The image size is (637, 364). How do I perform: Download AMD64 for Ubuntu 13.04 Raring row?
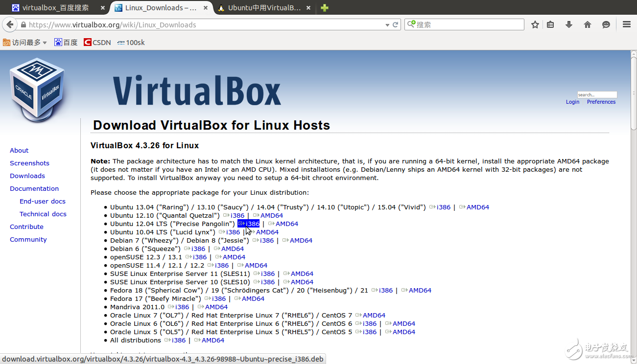pyautogui.click(x=474, y=207)
